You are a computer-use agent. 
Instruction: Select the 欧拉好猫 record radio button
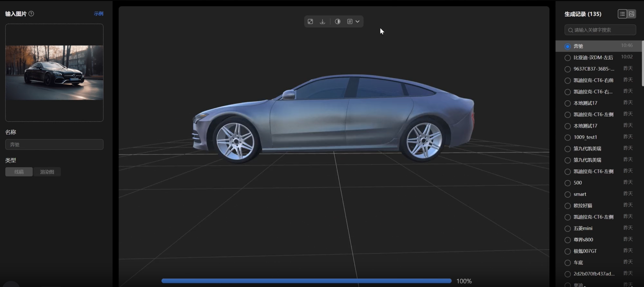click(567, 206)
